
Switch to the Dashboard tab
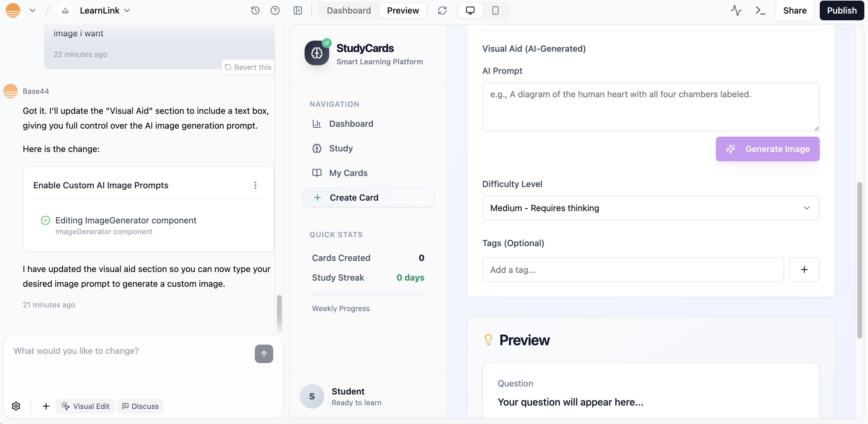[x=349, y=10]
